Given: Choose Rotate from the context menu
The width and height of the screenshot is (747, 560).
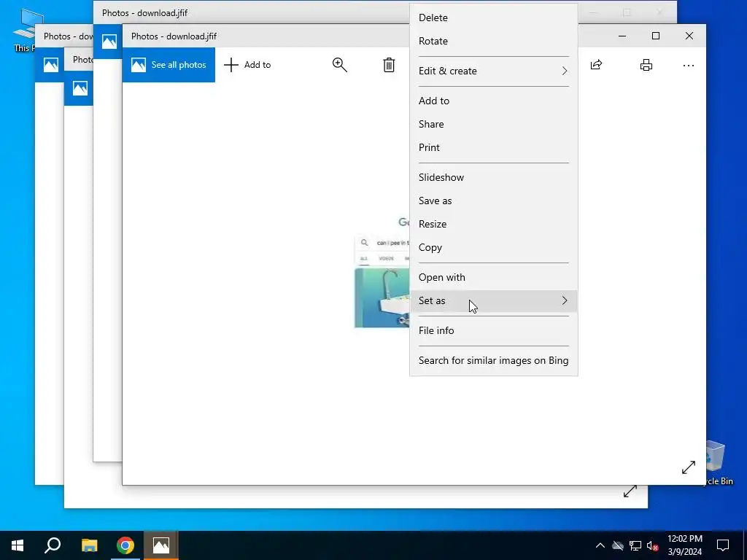Looking at the screenshot, I should [494, 41].
